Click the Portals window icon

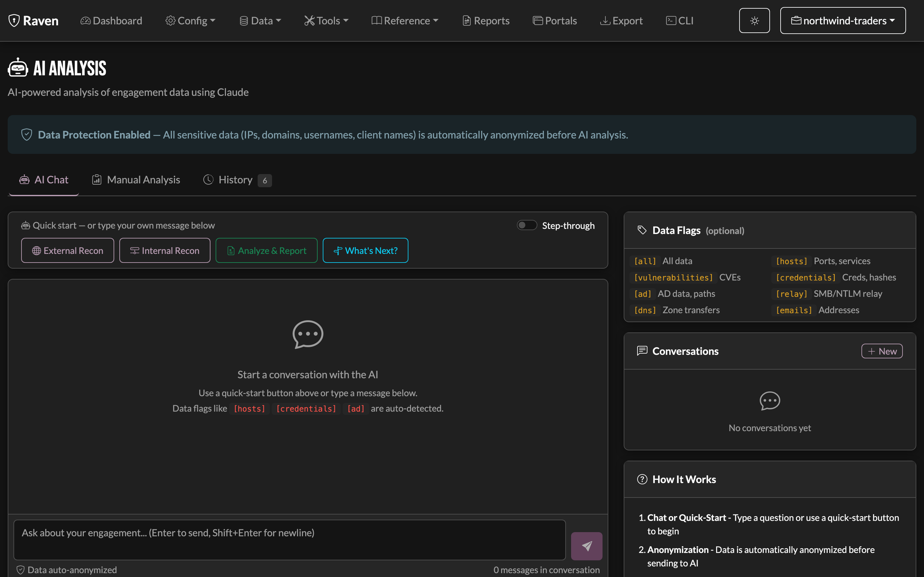[x=538, y=21]
